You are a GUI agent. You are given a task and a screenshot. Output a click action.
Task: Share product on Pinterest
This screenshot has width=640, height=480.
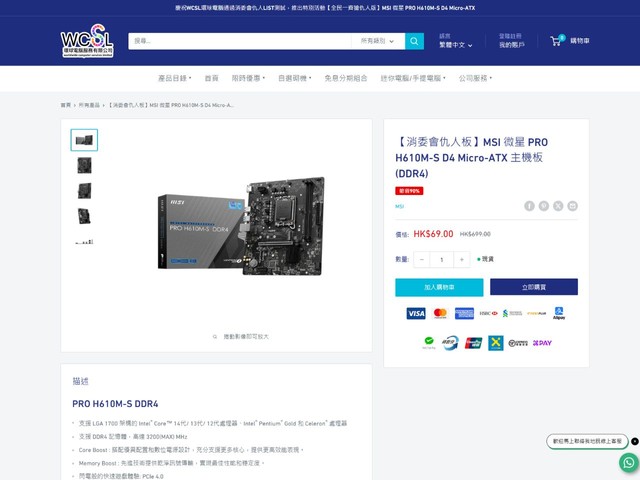point(544,206)
